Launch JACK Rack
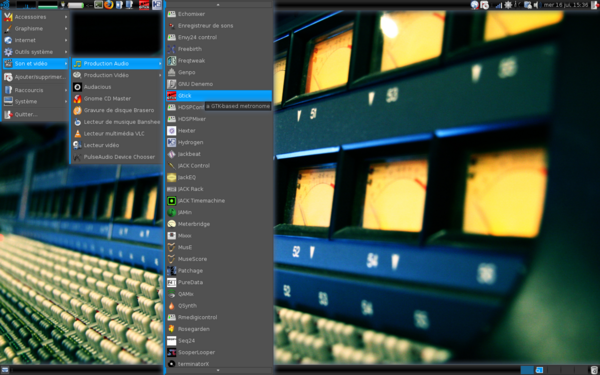The image size is (600, 375). coord(219,189)
